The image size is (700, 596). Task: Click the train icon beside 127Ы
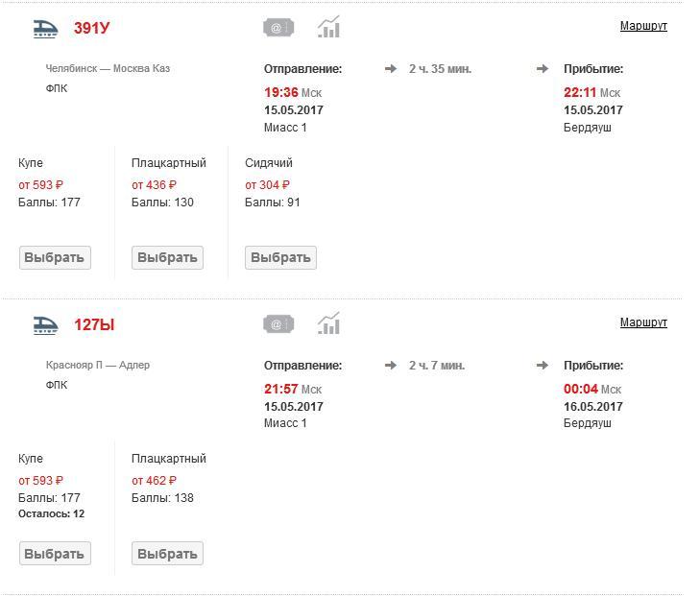pos(45,325)
